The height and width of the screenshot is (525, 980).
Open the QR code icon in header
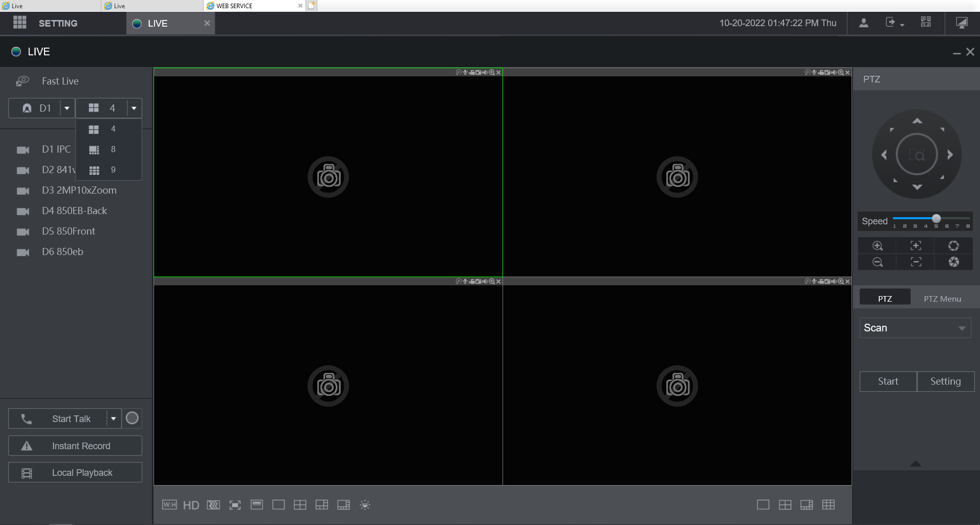926,23
